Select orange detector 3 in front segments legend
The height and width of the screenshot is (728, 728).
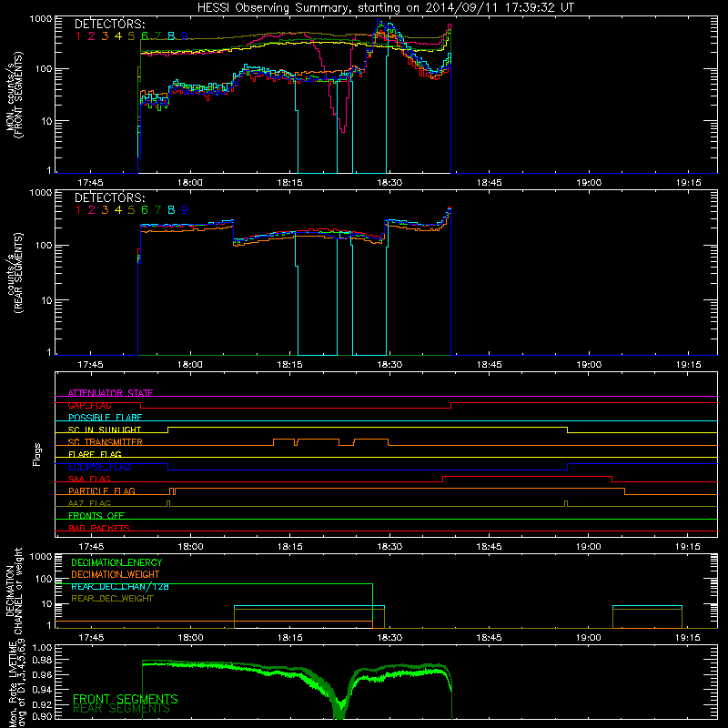(x=105, y=36)
